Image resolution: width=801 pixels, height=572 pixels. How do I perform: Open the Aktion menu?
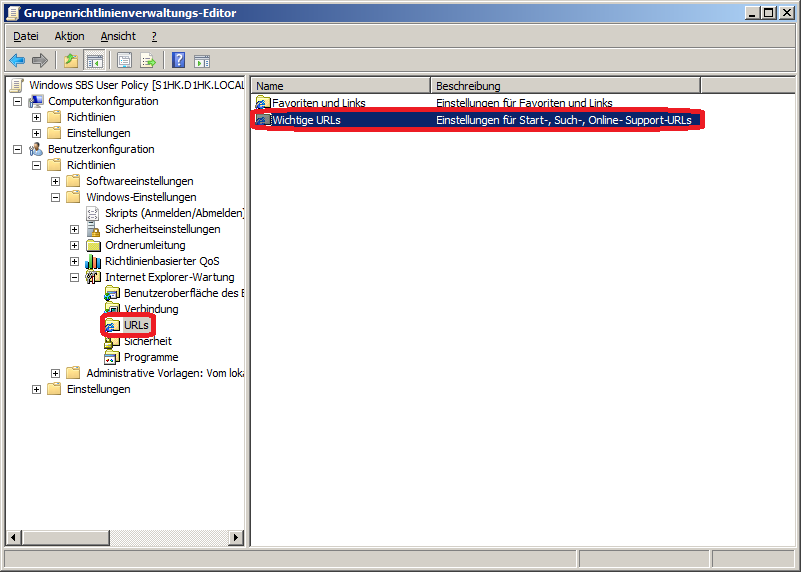(69, 36)
